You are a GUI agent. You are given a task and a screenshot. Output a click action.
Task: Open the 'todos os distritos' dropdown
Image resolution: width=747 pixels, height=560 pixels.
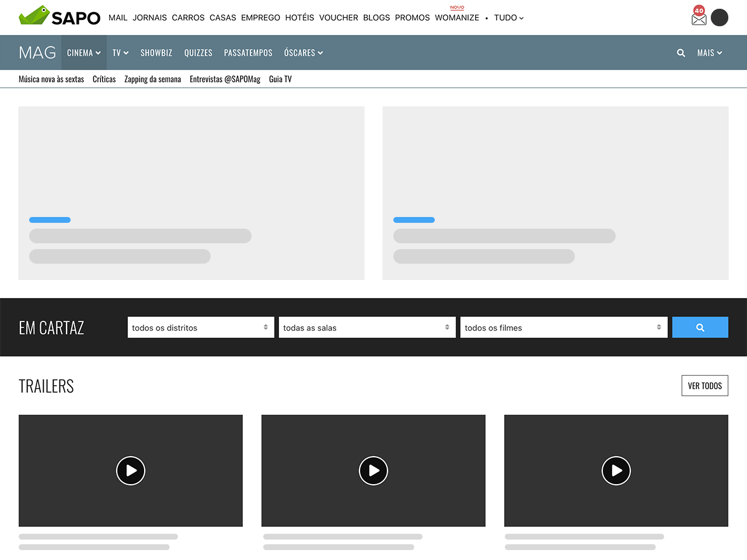[x=200, y=327]
